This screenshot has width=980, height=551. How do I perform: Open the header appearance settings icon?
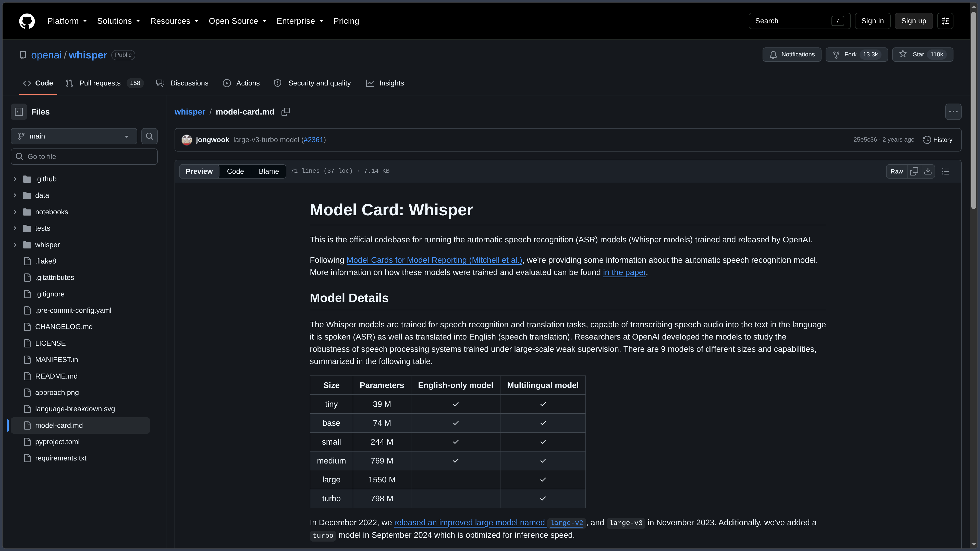tap(945, 21)
